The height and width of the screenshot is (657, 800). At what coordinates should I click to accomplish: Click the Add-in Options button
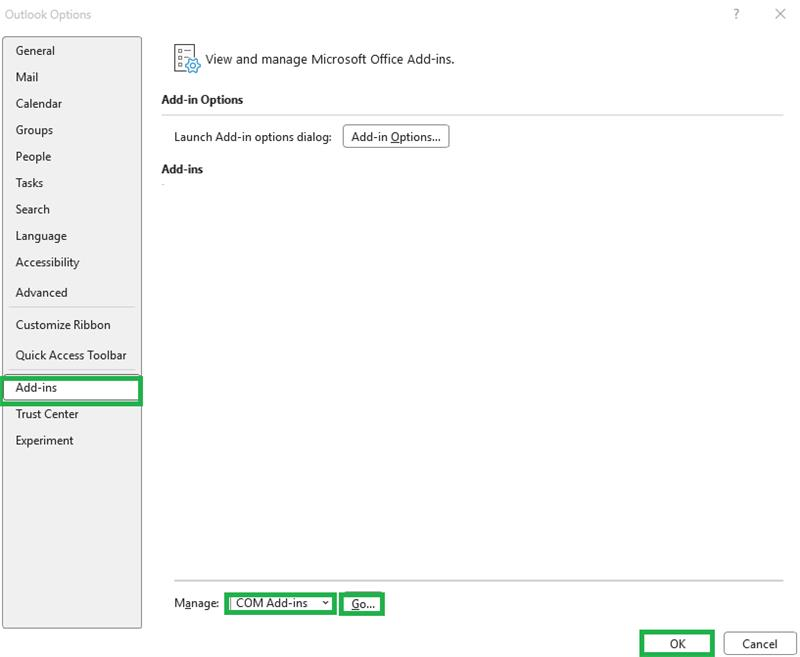[x=396, y=137]
